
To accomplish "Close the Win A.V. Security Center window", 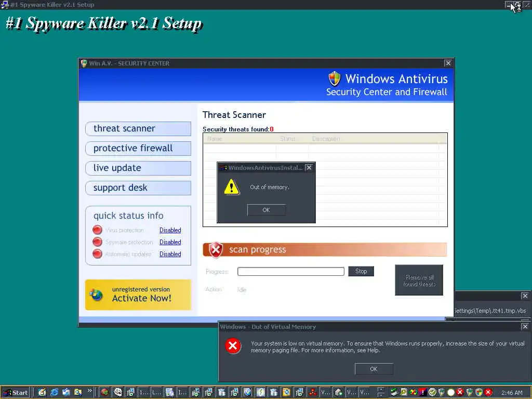I will pos(448,63).
